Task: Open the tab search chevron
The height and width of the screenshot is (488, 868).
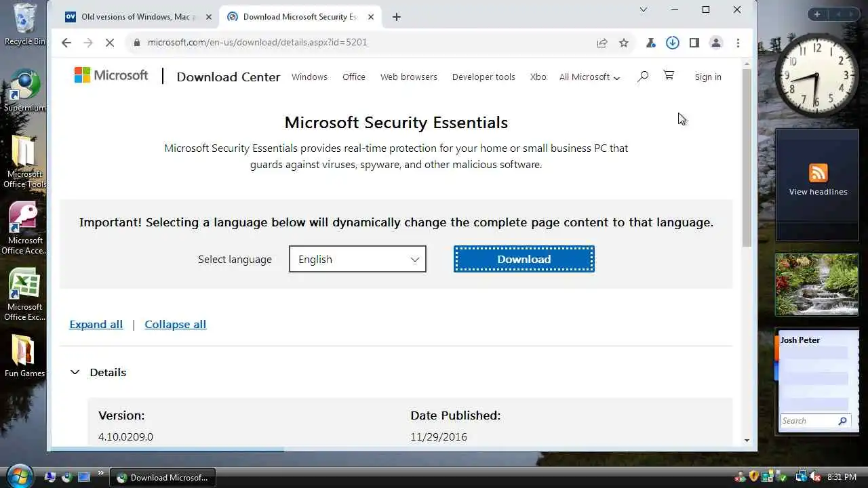Action: 644,9
